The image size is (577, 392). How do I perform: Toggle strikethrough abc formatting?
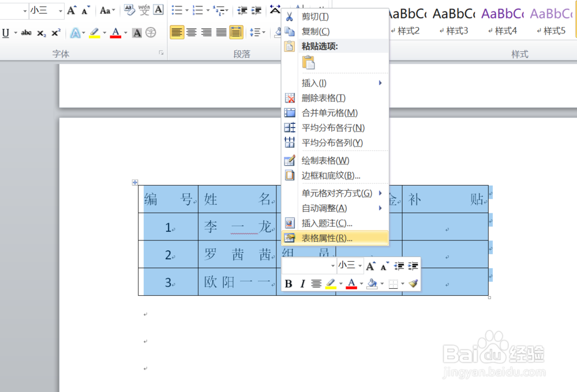(26, 33)
